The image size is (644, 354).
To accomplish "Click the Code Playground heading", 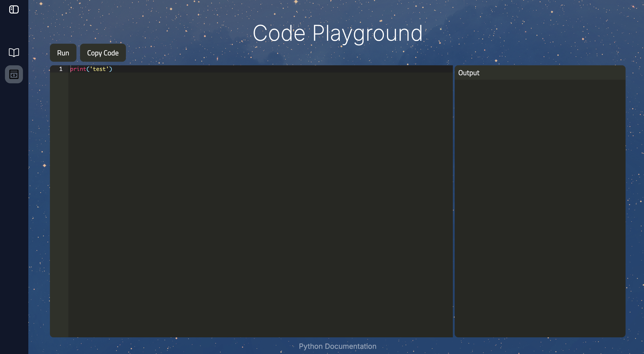I will tap(337, 33).
